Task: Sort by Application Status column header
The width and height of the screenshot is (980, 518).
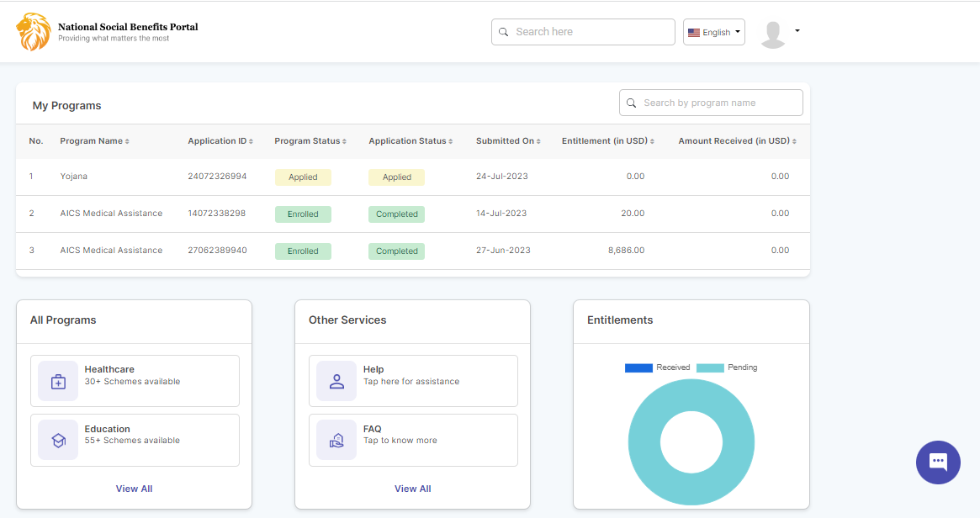Action: [x=410, y=141]
